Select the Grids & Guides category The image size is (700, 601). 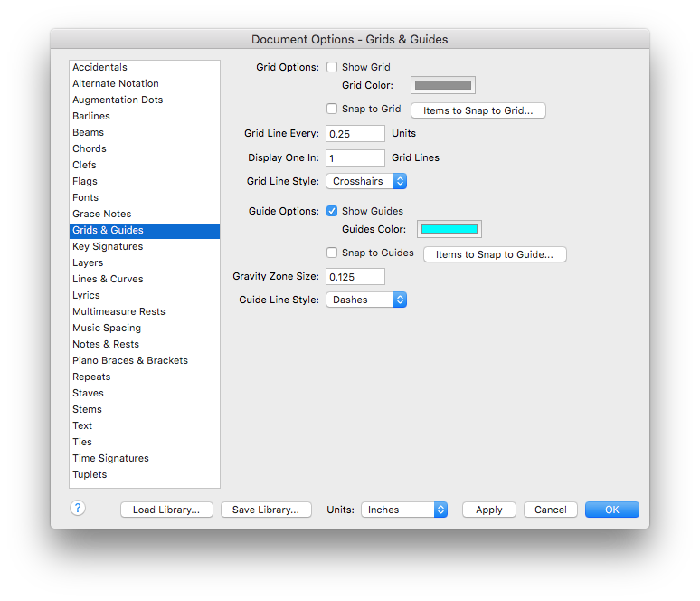[144, 231]
